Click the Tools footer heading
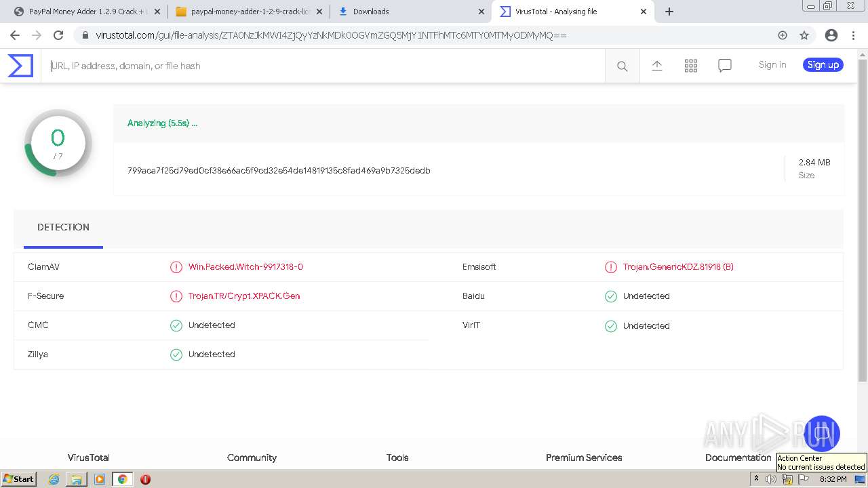This screenshot has width=868, height=488. tap(397, 458)
